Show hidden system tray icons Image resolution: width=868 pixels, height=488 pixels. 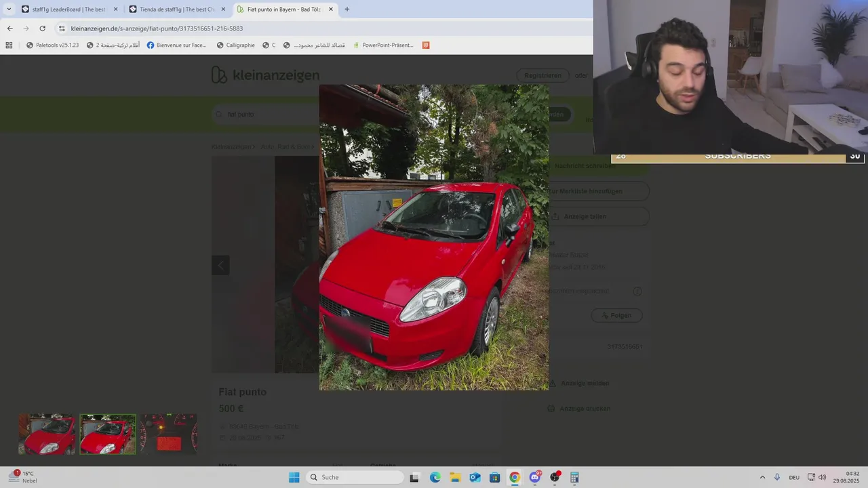pos(762,477)
